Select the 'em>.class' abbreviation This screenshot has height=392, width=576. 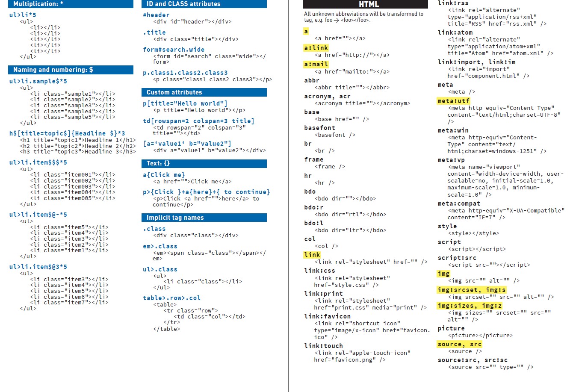click(160, 246)
